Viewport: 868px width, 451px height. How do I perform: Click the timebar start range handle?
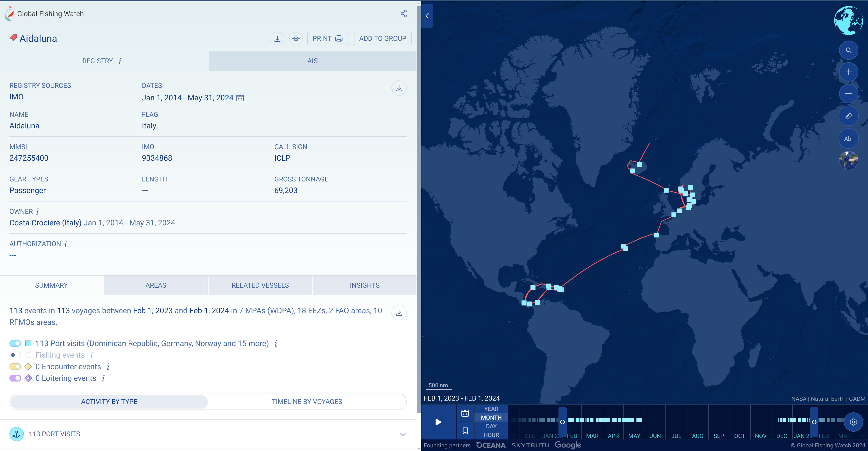click(x=562, y=422)
